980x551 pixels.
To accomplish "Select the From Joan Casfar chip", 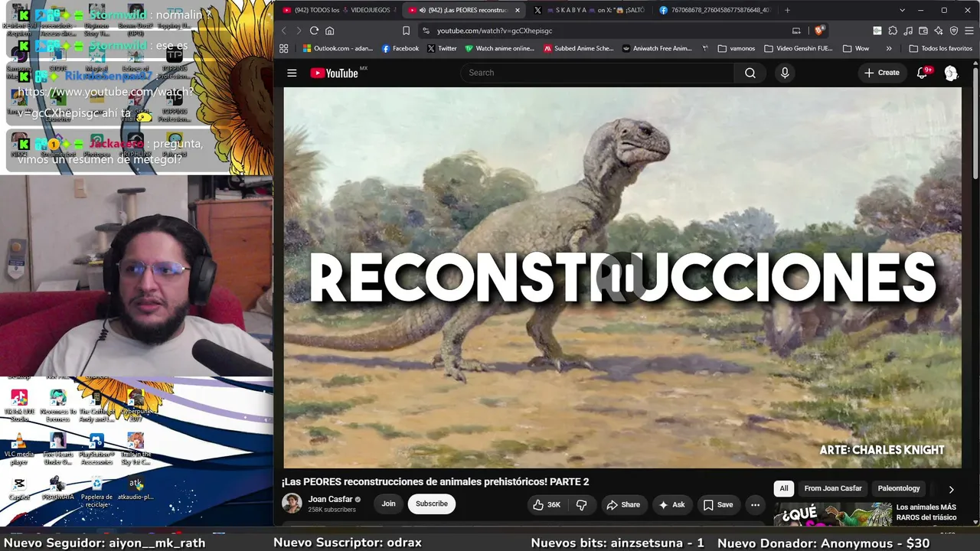I will coord(833,488).
